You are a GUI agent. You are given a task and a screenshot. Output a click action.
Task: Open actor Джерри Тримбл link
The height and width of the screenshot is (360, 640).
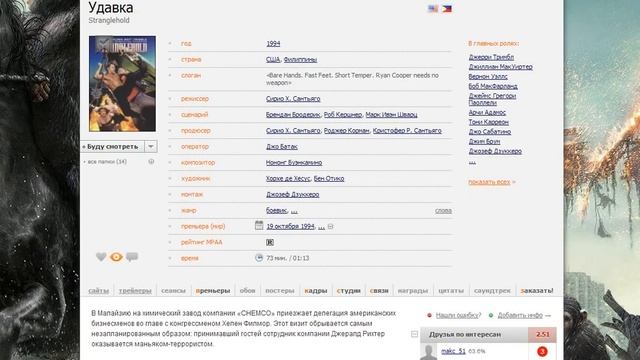491,57
